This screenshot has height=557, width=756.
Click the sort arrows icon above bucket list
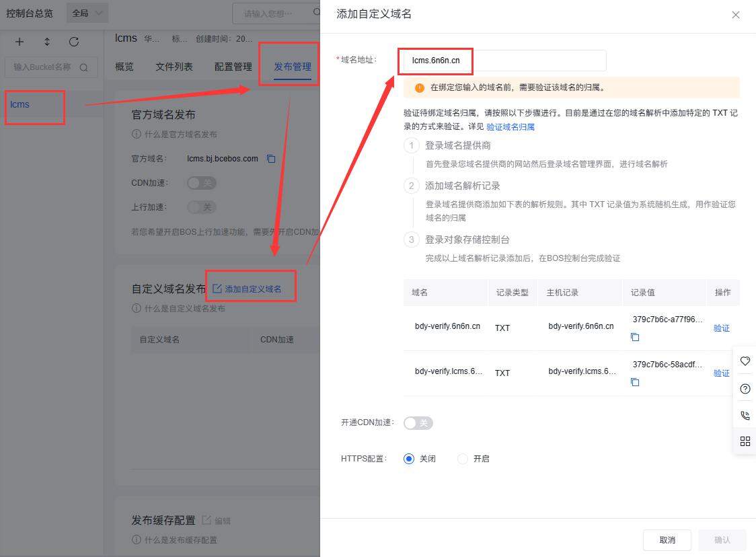(x=47, y=42)
